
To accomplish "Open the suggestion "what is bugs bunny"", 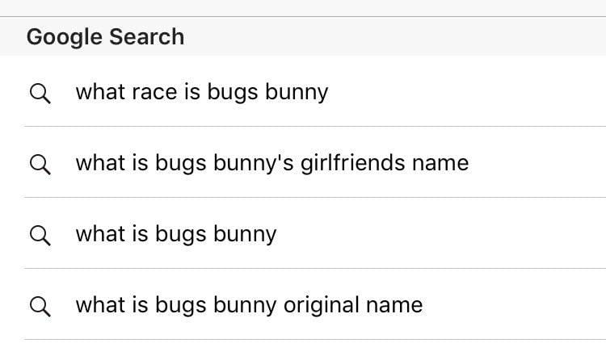I will (176, 234).
